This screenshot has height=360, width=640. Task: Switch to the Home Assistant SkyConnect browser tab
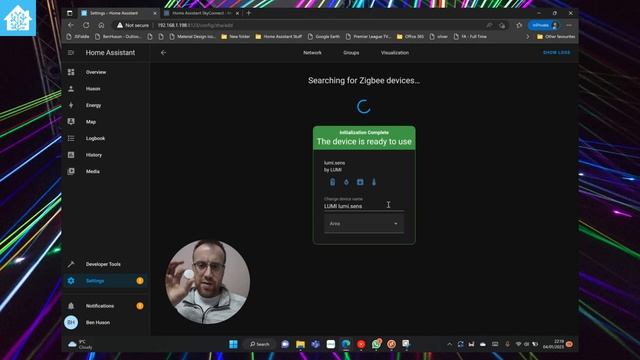pyautogui.click(x=201, y=13)
